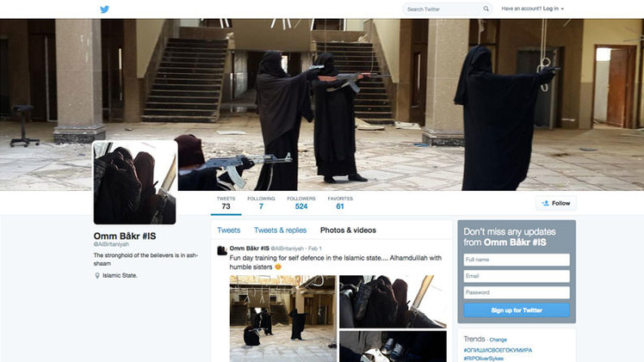
Task: Open the #RIPOliverSykes trend
Action: point(483,359)
